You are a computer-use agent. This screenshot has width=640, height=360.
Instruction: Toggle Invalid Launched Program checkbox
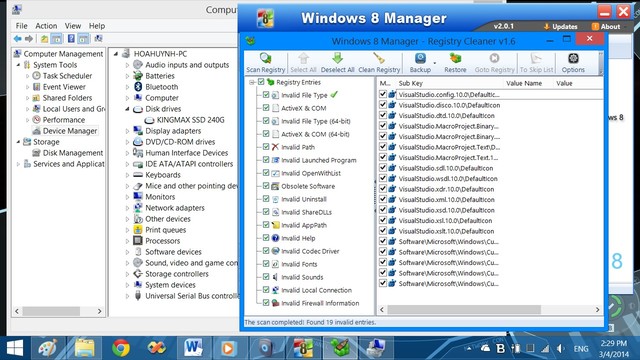(266, 160)
